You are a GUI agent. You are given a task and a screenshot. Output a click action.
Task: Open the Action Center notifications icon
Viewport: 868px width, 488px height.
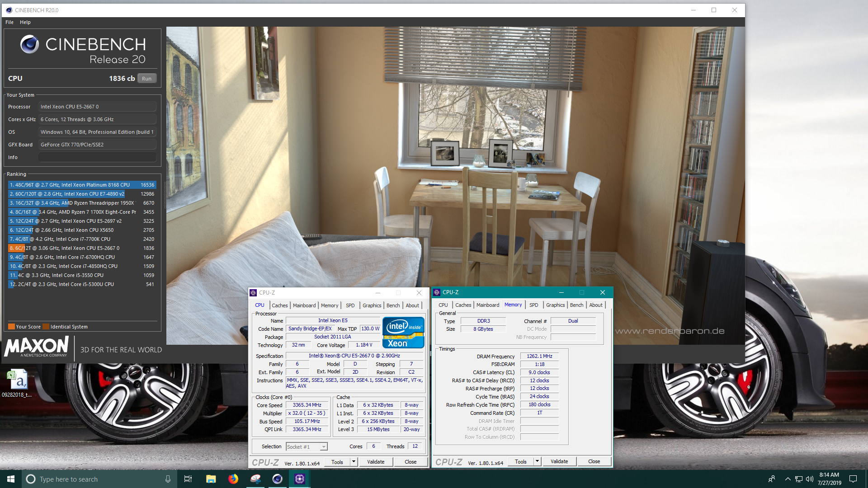(x=853, y=479)
